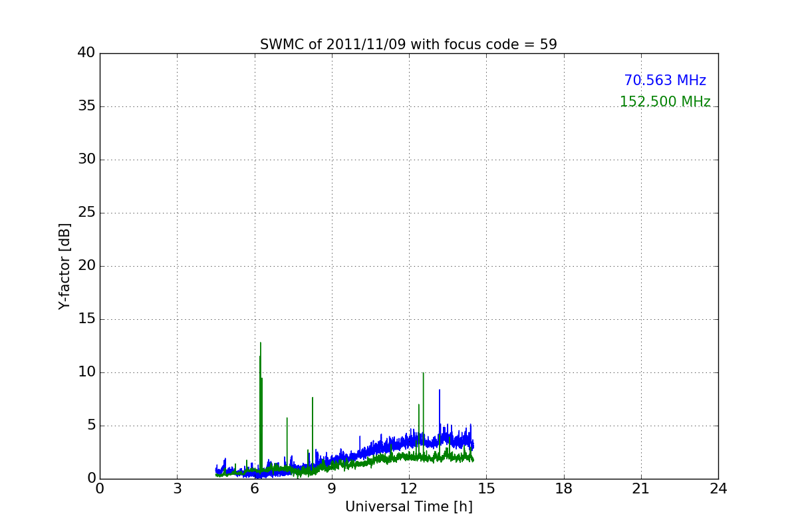Click the y-axis tick label "5"
The image size is (798, 532).
click(x=90, y=426)
